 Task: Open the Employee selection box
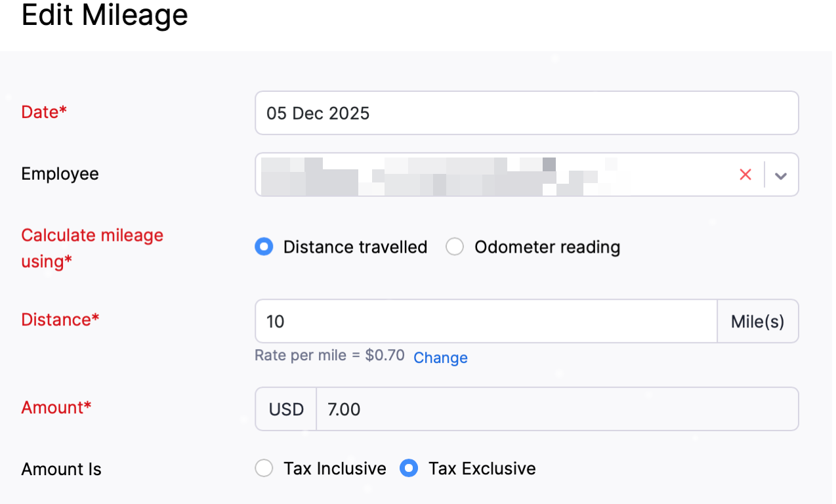point(492,175)
